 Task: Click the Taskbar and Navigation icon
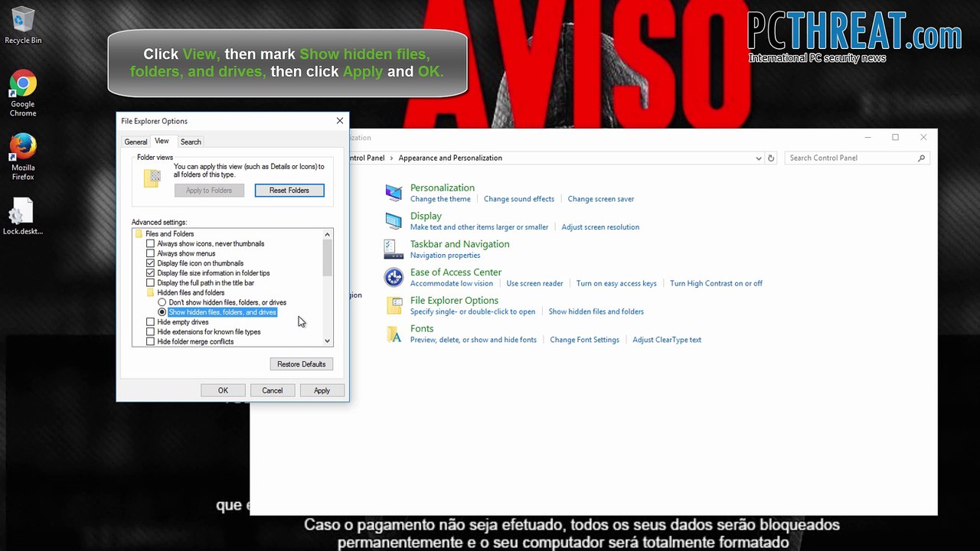pyautogui.click(x=394, y=249)
